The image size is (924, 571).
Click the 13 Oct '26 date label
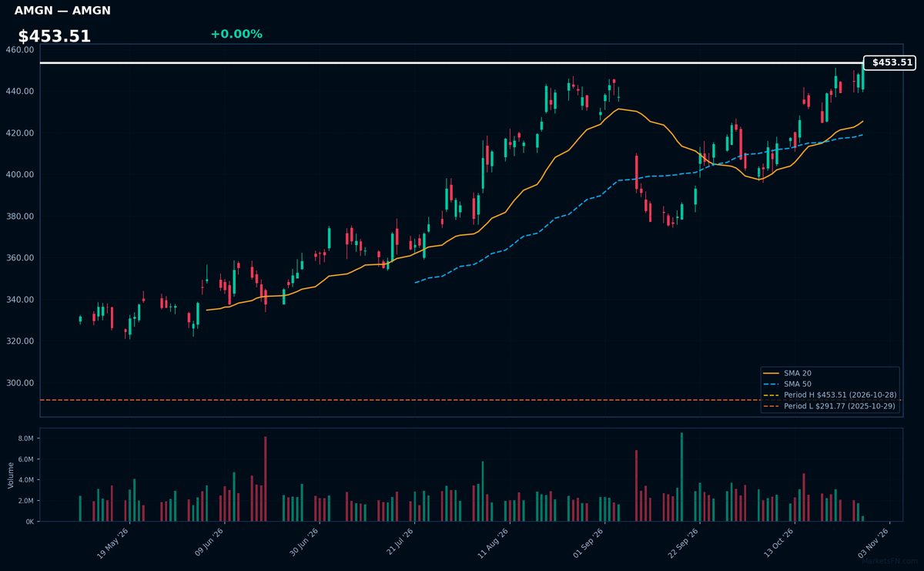(779, 543)
